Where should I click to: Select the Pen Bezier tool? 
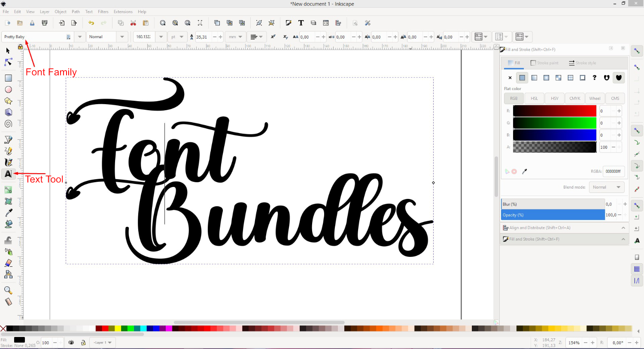(8, 140)
